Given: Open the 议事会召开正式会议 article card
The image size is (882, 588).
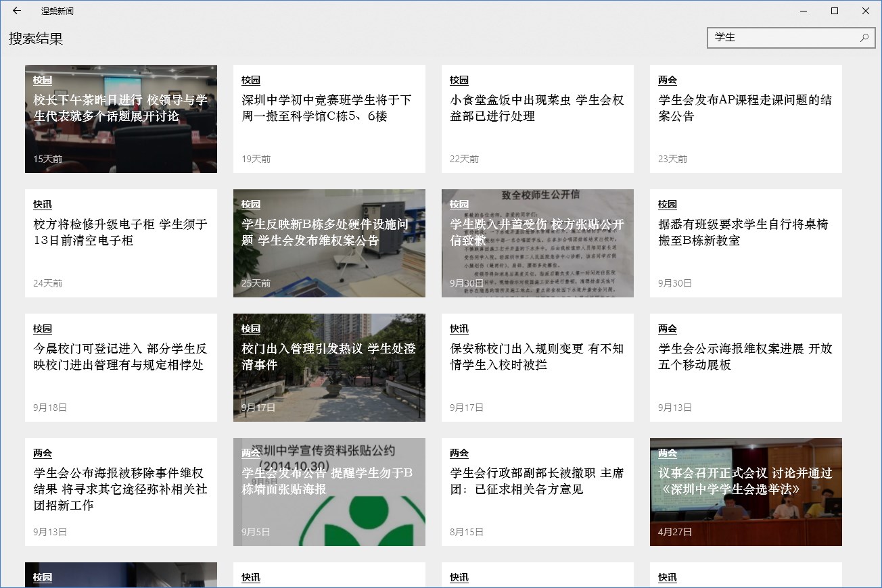Looking at the screenshot, I should coord(746,492).
